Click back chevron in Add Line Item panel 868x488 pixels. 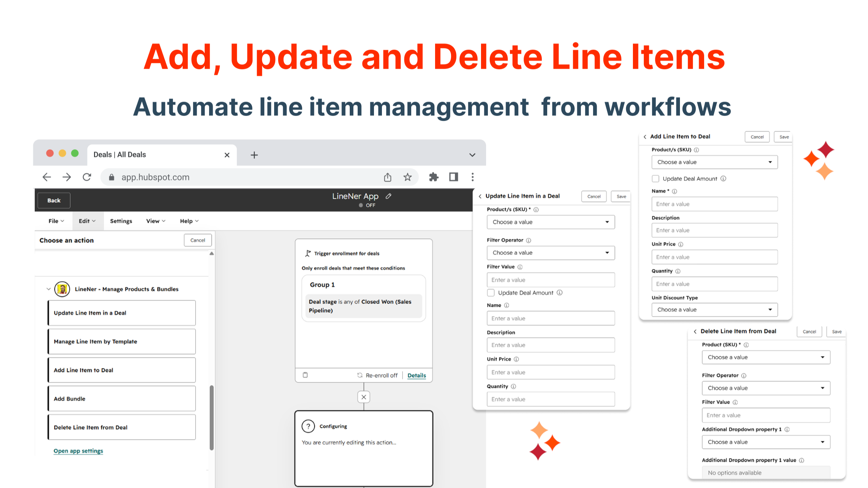[x=645, y=137]
